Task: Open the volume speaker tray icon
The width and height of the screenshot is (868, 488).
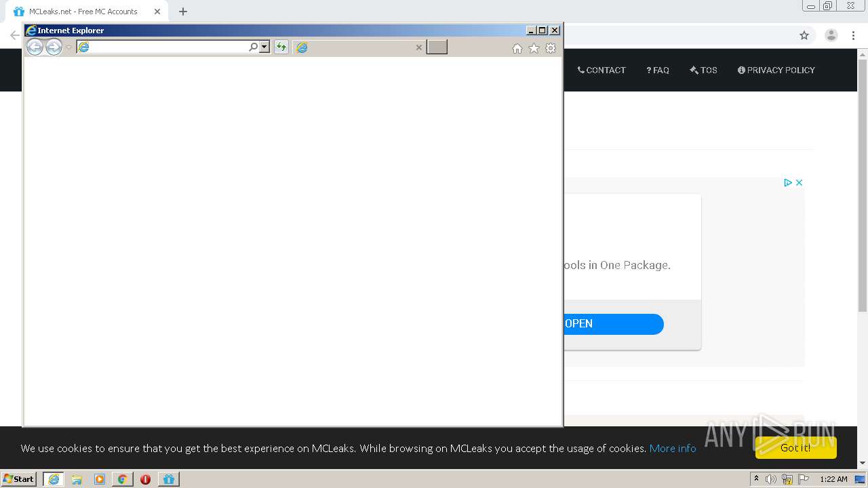Action: point(771,479)
